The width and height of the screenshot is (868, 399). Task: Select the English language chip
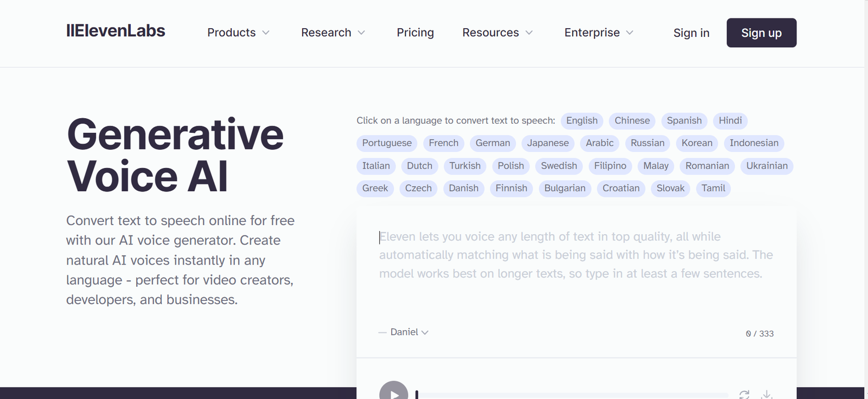pyautogui.click(x=582, y=120)
